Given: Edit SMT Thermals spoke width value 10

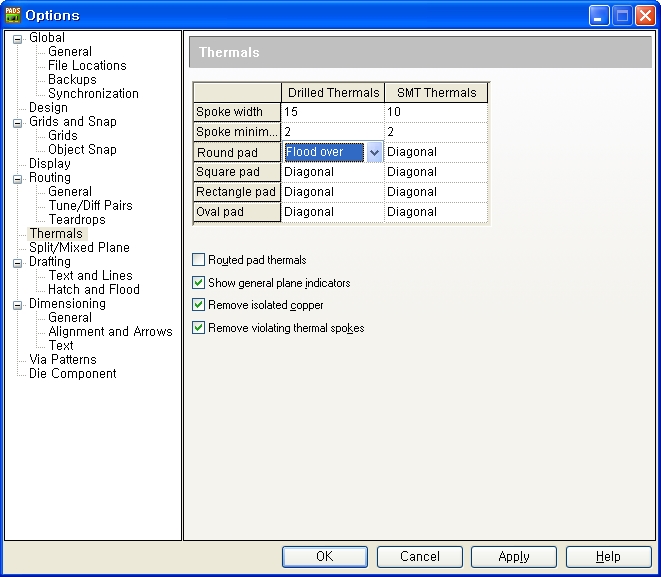Looking at the screenshot, I should (x=436, y=112).
